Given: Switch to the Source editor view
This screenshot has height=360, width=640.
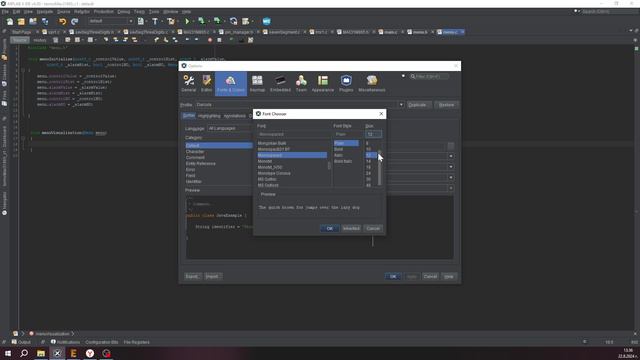Looking at the screenshot, I should [x=20, y=40].
